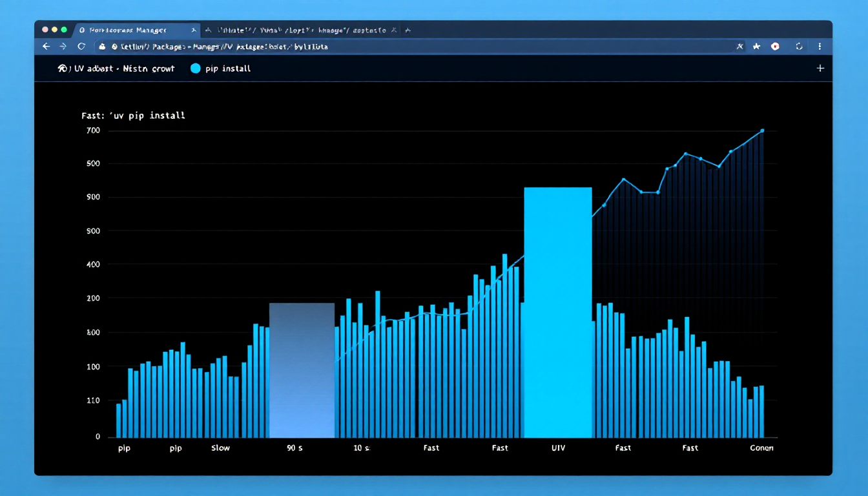The width and height of the screenshot is (868, 496).
Task: Click the sync icon beside the red extension
Action: 799,46
